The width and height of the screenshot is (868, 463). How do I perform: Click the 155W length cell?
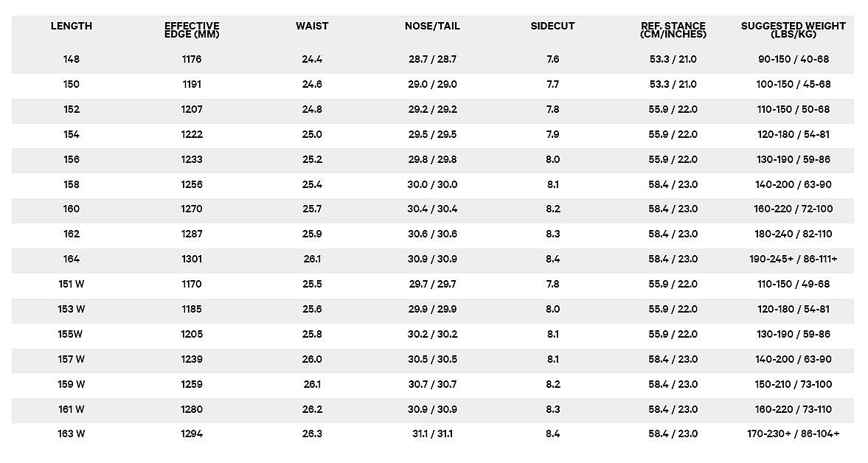[70, 334]
